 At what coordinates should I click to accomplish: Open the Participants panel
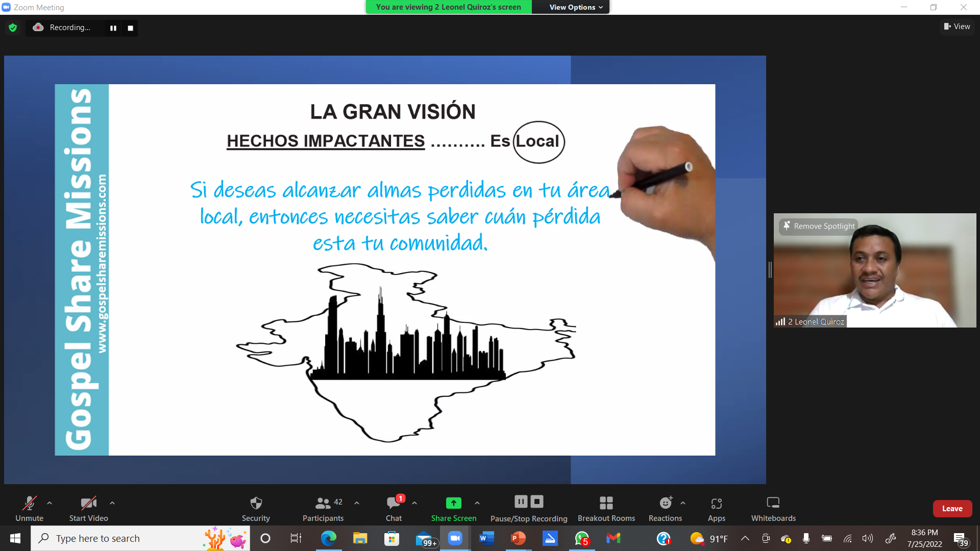coord(323,509)
